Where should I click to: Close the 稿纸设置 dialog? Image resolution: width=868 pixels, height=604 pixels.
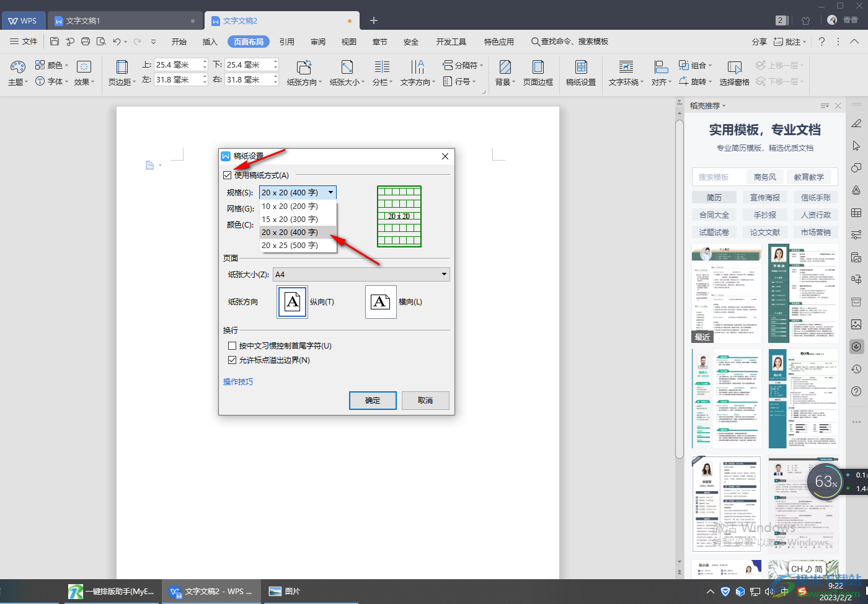pyautogui.click(x=445, y=156)
